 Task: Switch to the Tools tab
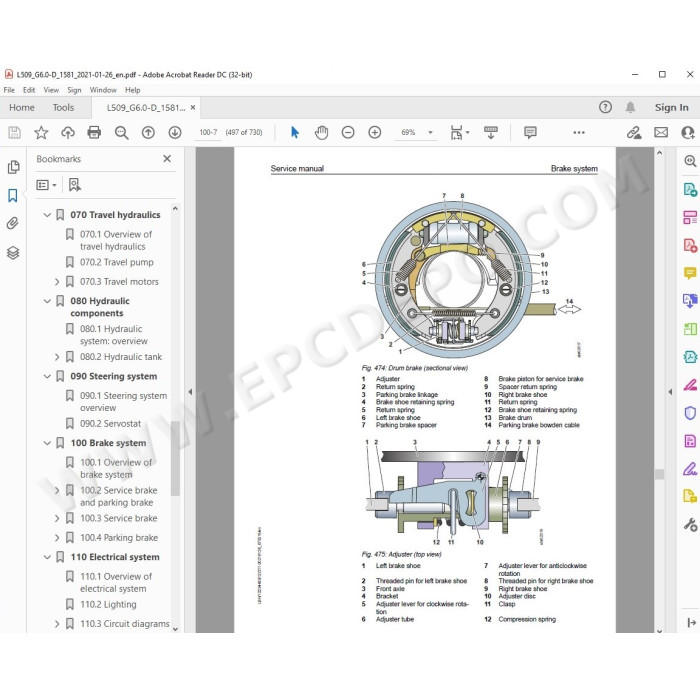point(63,108)
